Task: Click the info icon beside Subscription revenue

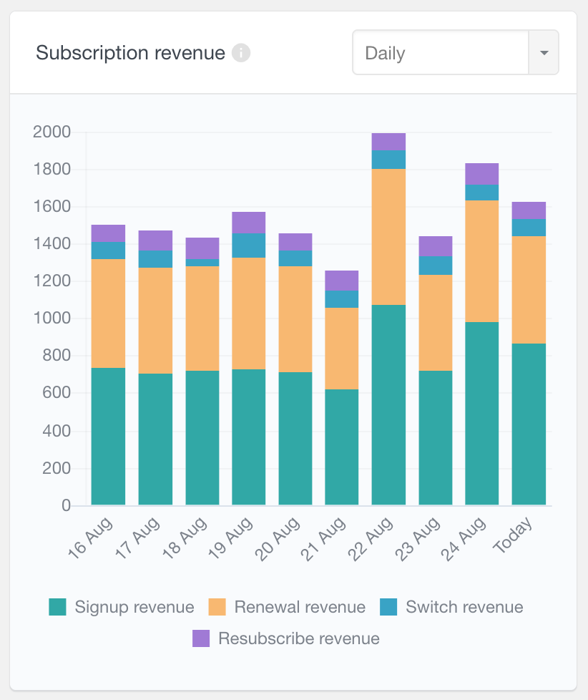Action: point(241,53)
